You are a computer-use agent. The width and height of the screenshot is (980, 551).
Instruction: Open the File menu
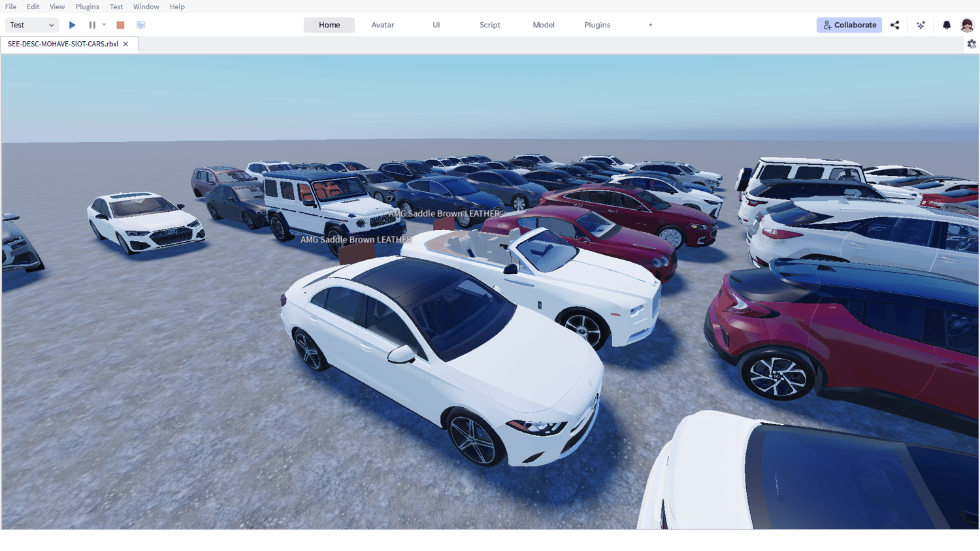[x=11, y=7]
